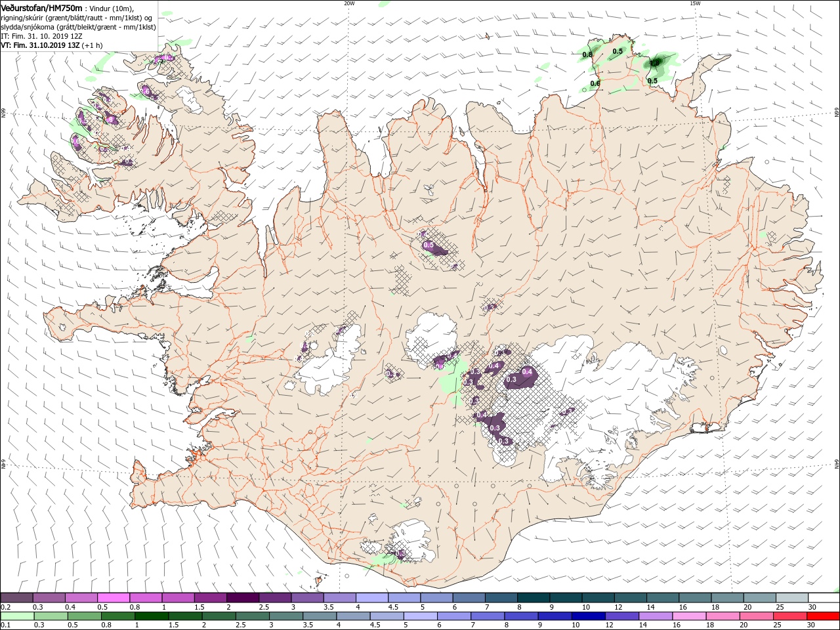Select the white 30 swatch in snow scale
The height and width of the screenshot is (630, 840).
coord(823,598)
